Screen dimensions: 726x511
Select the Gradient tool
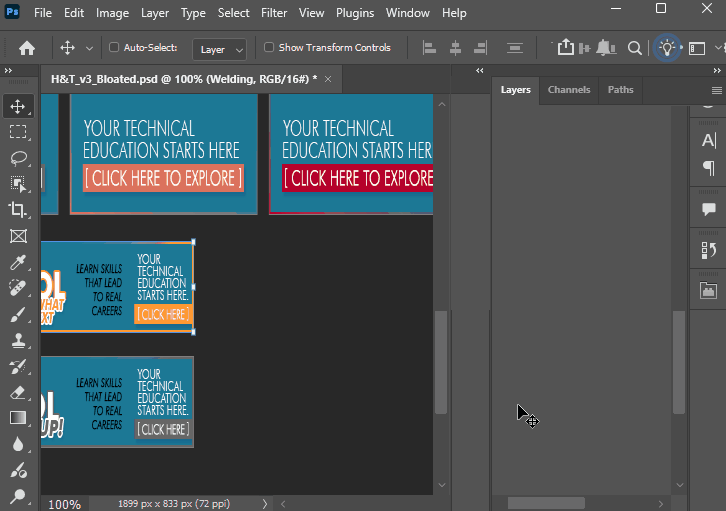pyautogui.click(x=18, y=418)
